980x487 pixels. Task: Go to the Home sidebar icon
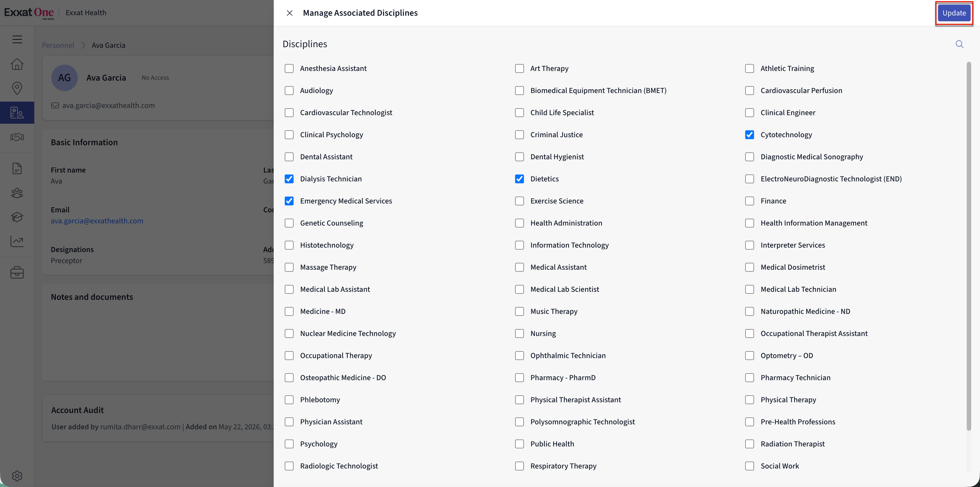click(x=17, y=64)
